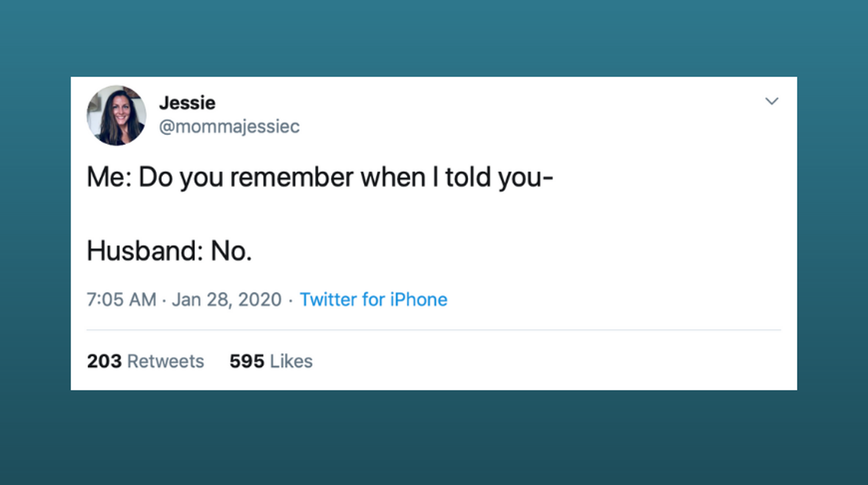Click the divider line above retweet counts

434,330
